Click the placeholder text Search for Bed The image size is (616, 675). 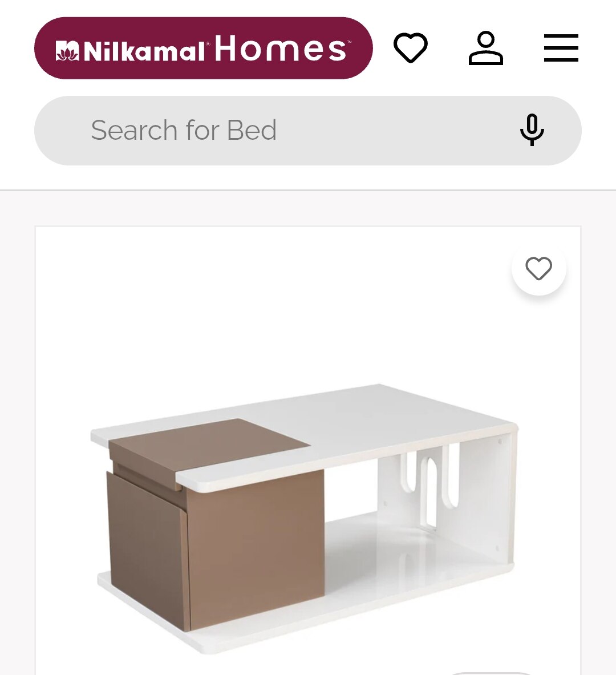(184, 130)
